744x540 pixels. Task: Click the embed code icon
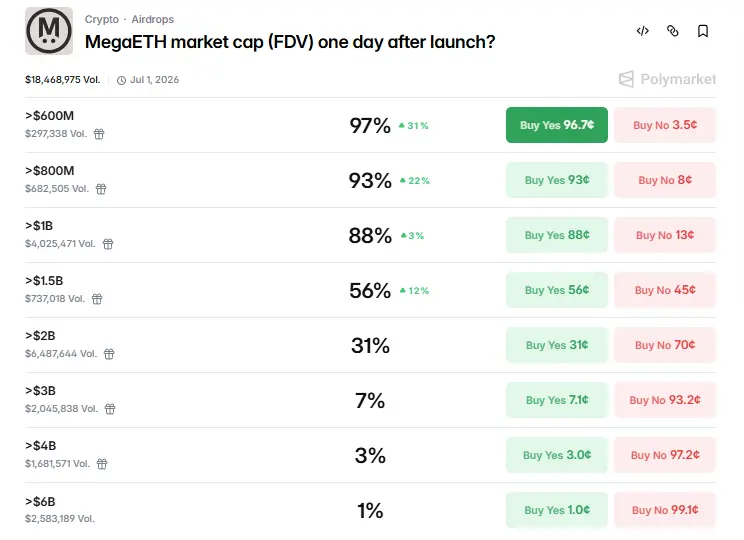pos(642,31)
